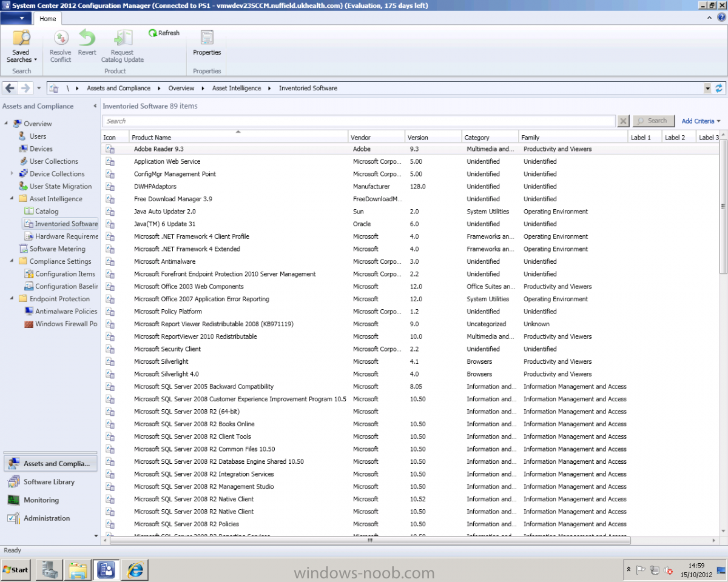Viewport: 728px width, 582px height.
Task: Click the horizontal scrollbar under the list
Action: [370, 540]
